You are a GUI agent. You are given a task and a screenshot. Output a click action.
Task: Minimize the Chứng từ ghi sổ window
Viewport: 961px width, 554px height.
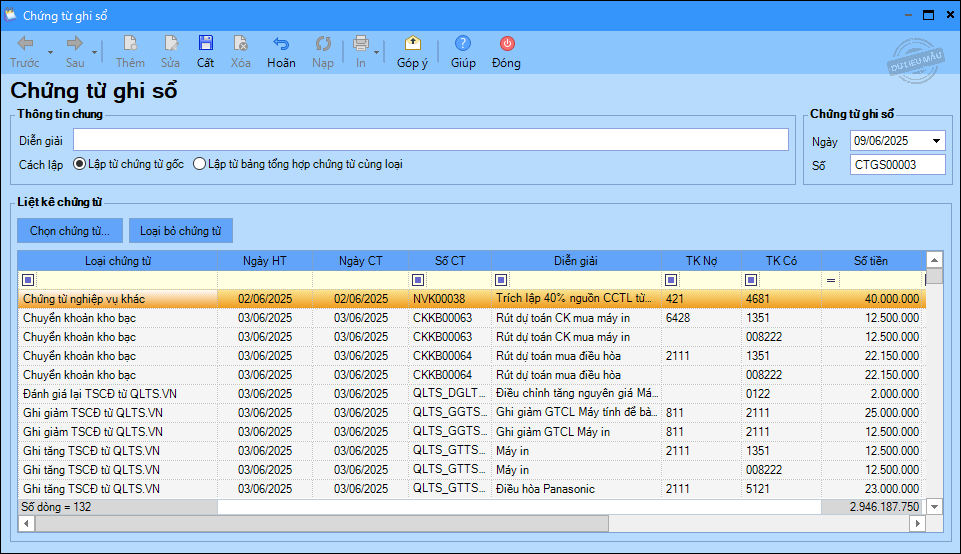tap(908, 15)
